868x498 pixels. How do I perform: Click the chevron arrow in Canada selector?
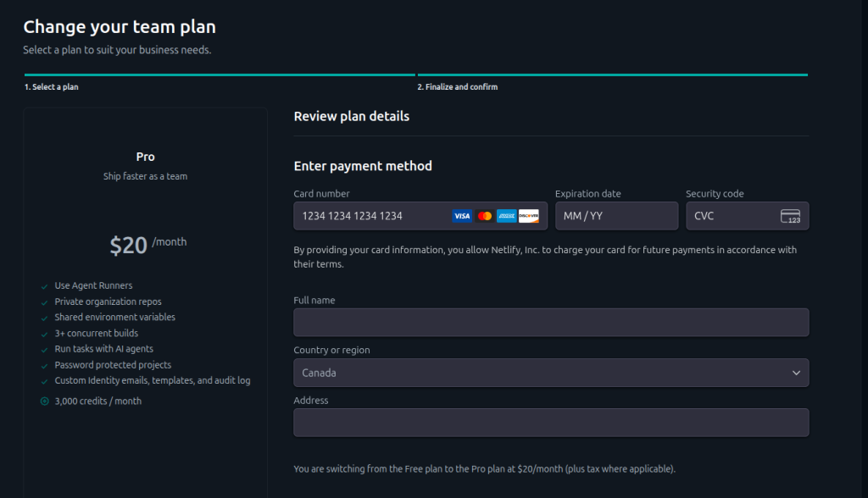pos(796,373)
